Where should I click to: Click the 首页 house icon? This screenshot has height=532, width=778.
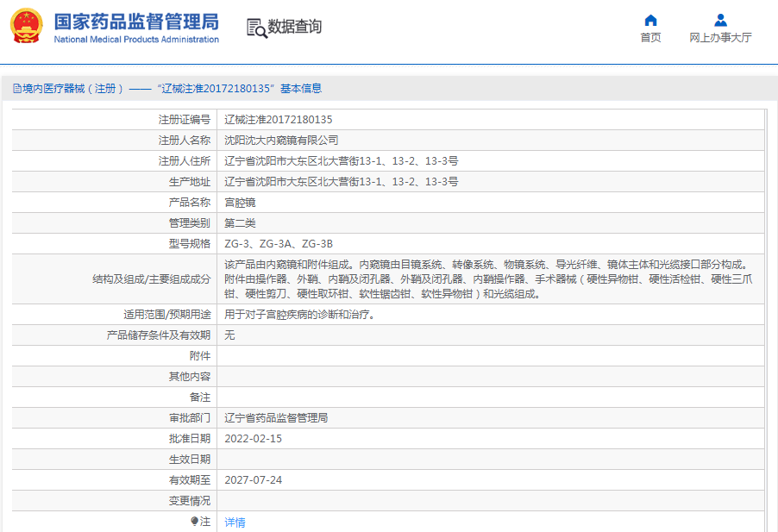tap(650, 20)
